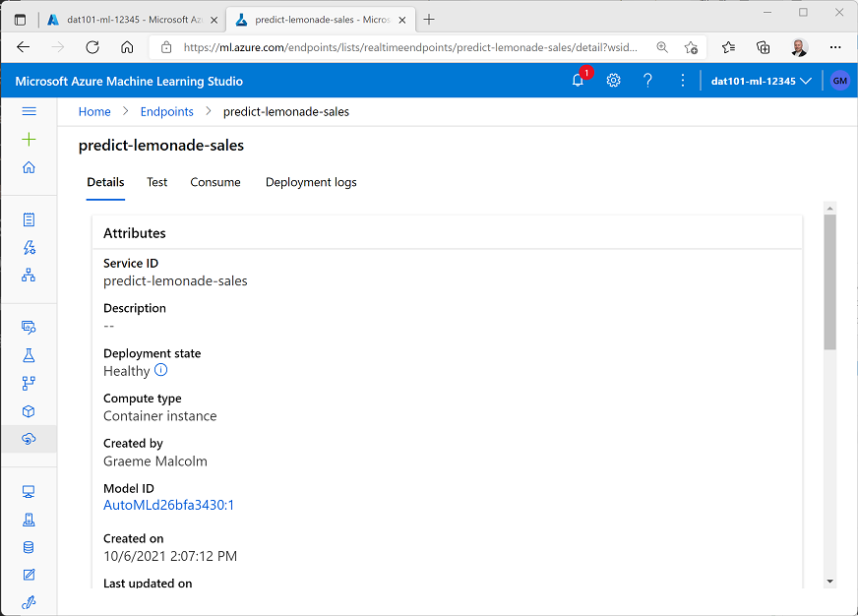
Task: Open the AutoMLd26bfa3430:1 model link
Action: (168, 505)
